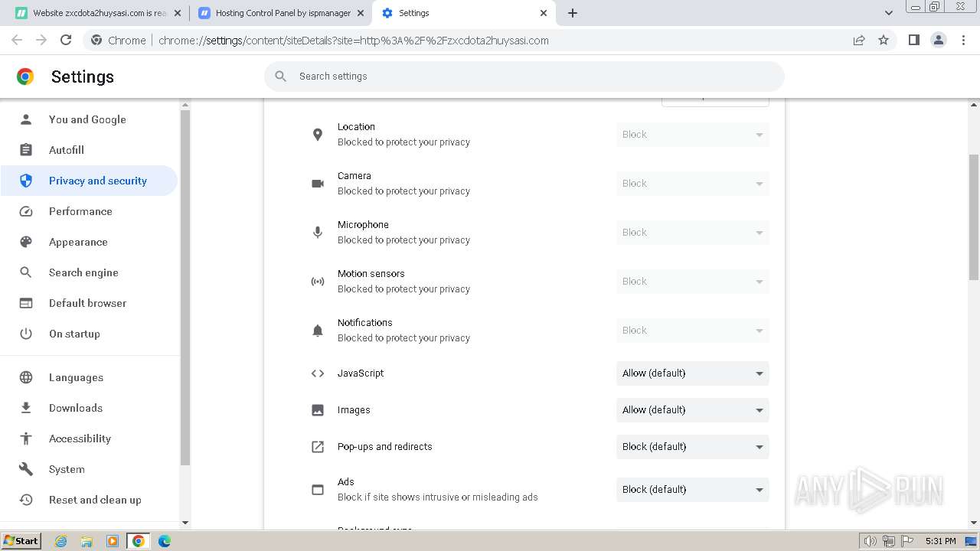Click the JavaScript code brackets icon
The height and width of the screenshot is (551, 980).
tap(318, 373)
